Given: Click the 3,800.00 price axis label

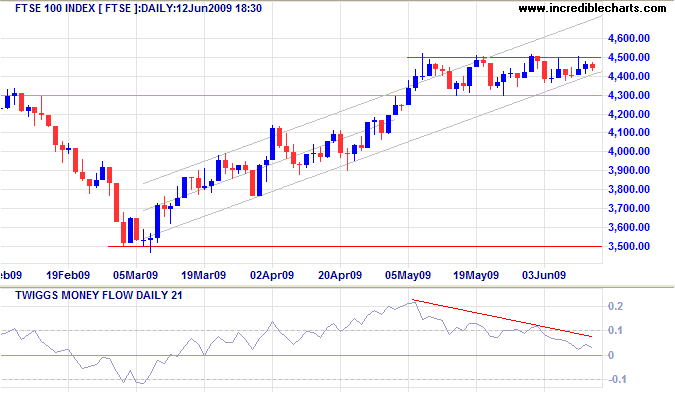Looking at the screenshot, I should point(629,189).
